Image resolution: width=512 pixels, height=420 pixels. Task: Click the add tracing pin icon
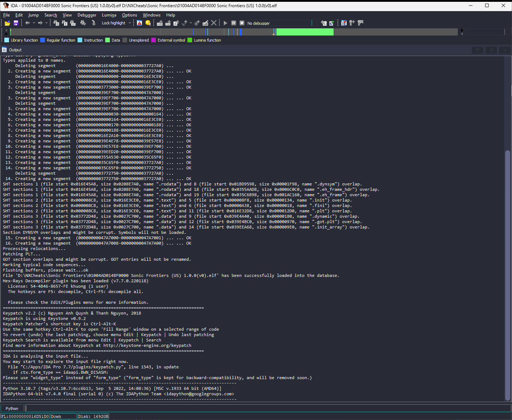[352, 23]
